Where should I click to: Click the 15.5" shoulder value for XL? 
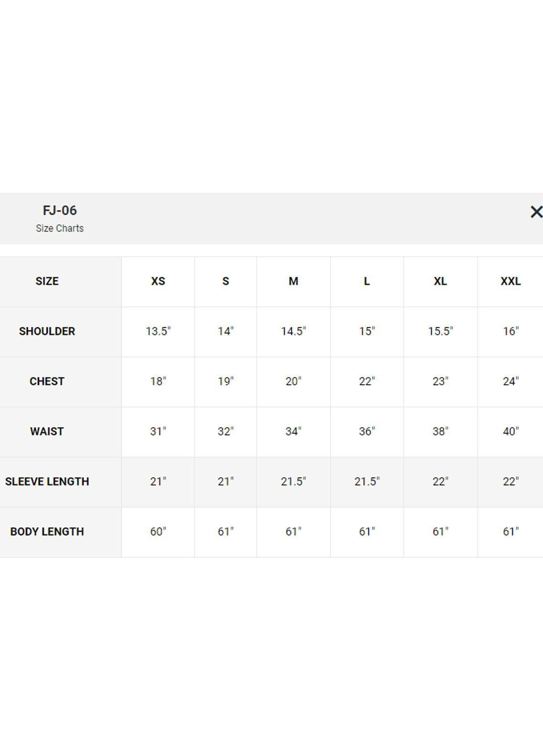coord(440,331)
